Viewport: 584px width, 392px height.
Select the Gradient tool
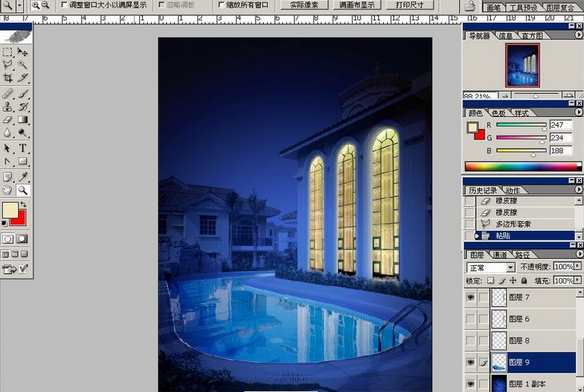click(23, 120)
